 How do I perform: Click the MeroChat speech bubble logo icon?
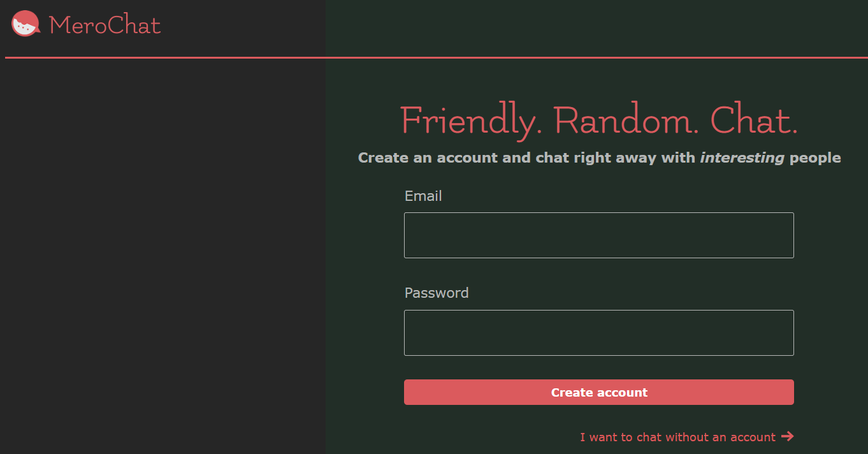[25, 24]
